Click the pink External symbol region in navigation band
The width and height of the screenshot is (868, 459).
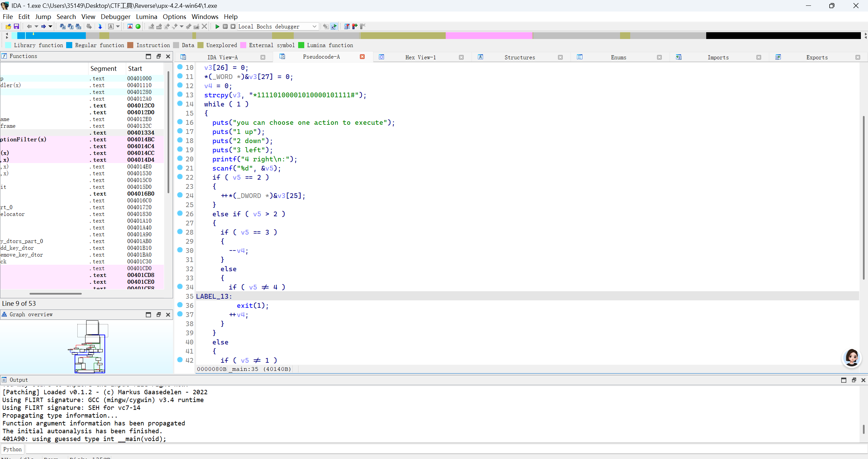click(488, 36)
